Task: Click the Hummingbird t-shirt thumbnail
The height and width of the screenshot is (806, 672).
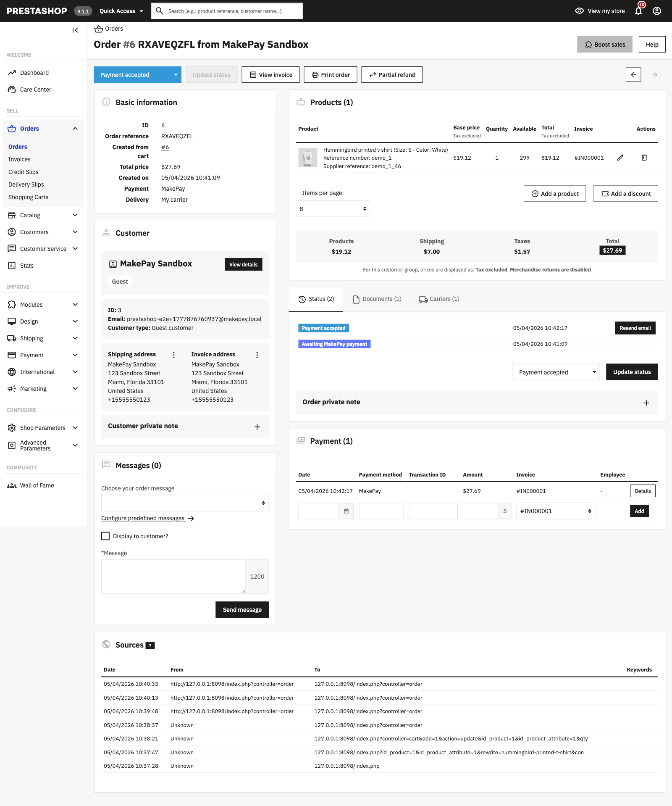Action: tap(308, 158)
